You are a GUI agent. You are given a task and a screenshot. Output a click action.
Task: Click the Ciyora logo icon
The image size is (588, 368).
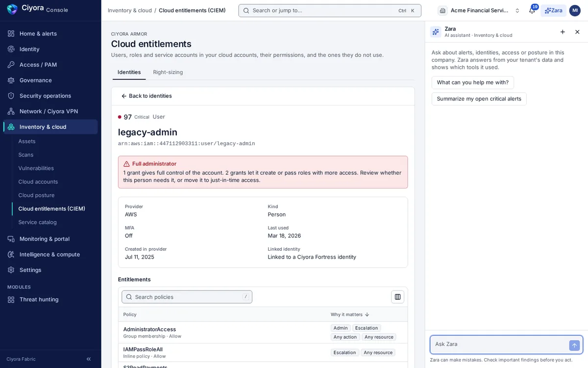(12, 9)
